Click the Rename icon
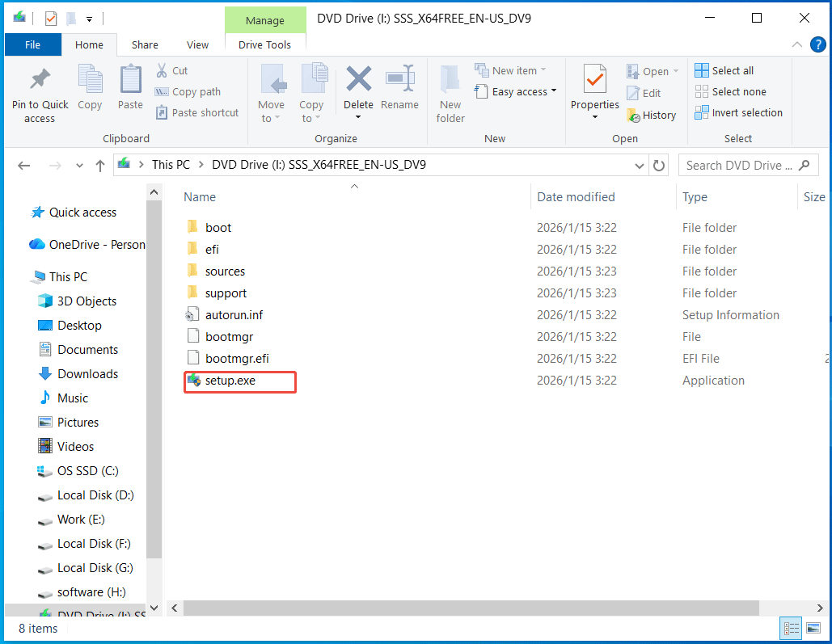Image resolution: width=832 pixels, height=644 pixels. click(x=399, y=78)
